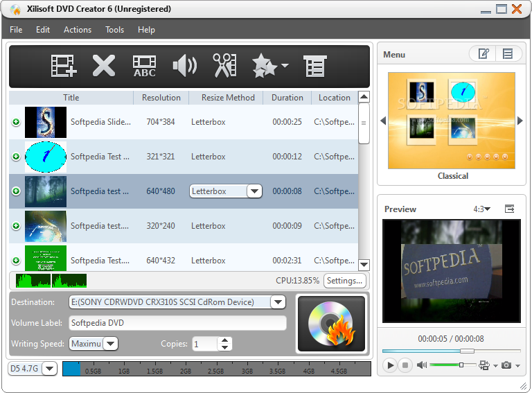Expand the 320*240 Softpedia test title row

(16, 226)
